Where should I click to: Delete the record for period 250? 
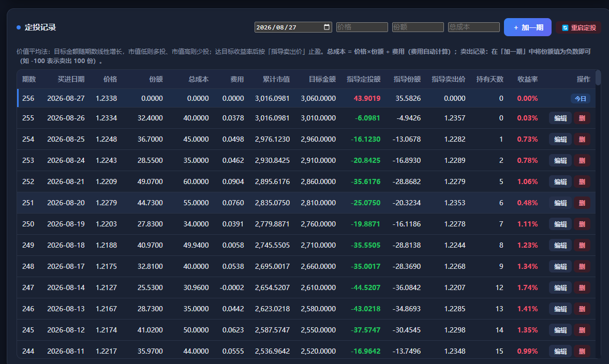(582, 224)
